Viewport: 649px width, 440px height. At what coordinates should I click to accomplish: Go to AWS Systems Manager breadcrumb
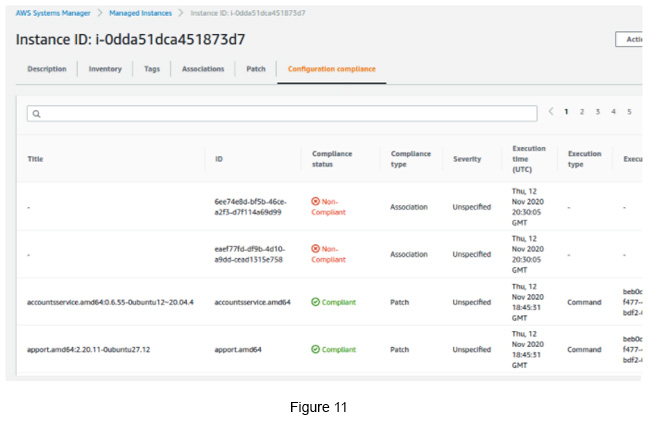pyautogui.click(x=52, y=12)
